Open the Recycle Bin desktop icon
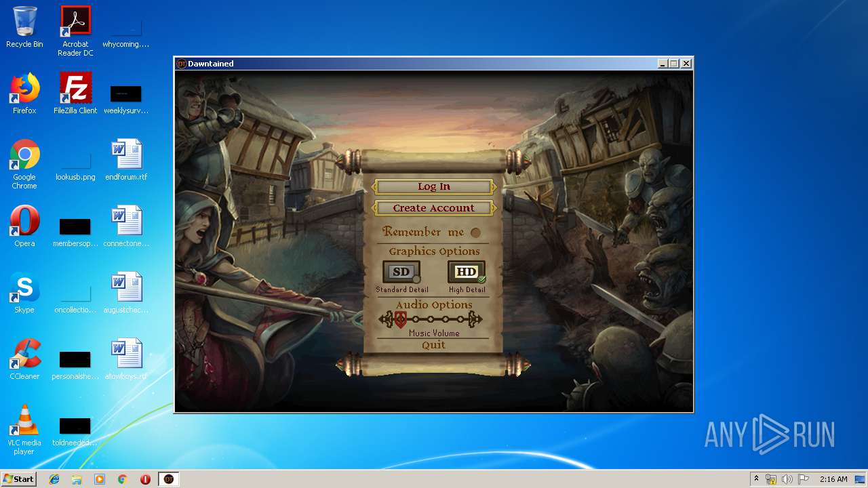 (24, 27)
